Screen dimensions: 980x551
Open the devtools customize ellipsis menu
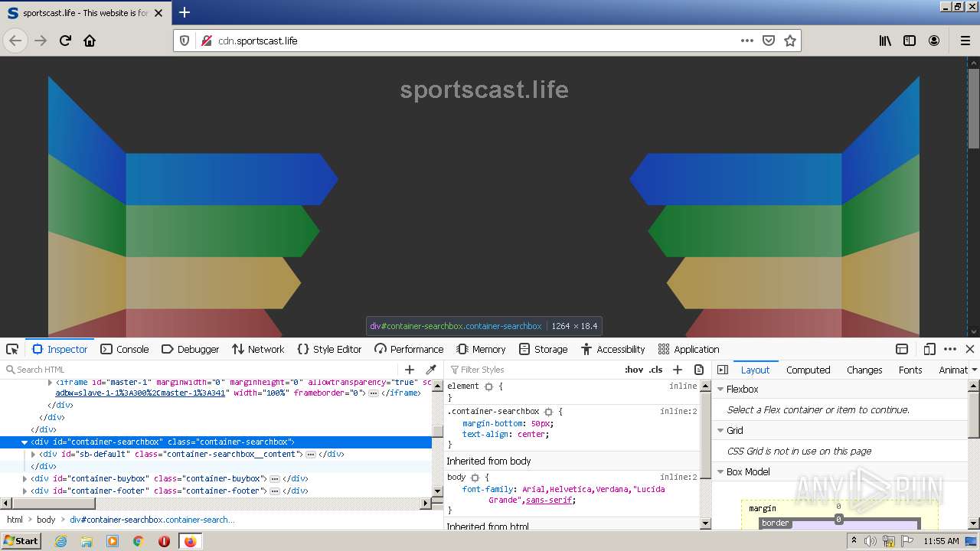pos(950,349)
